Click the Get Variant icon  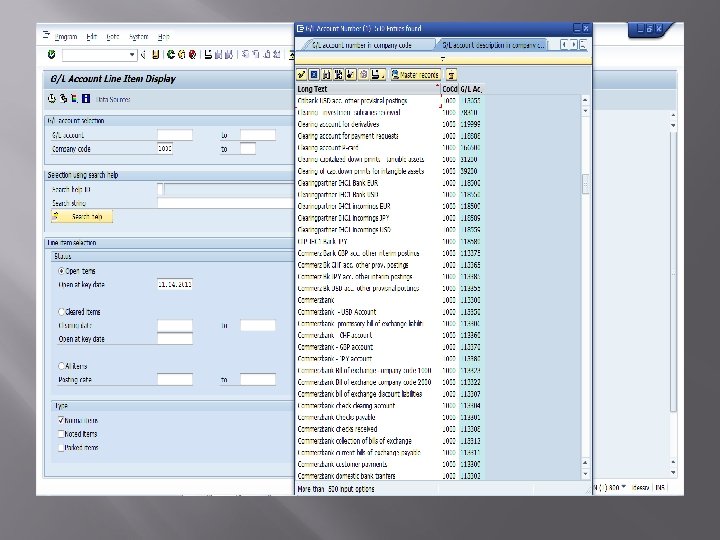coord(63,98)
